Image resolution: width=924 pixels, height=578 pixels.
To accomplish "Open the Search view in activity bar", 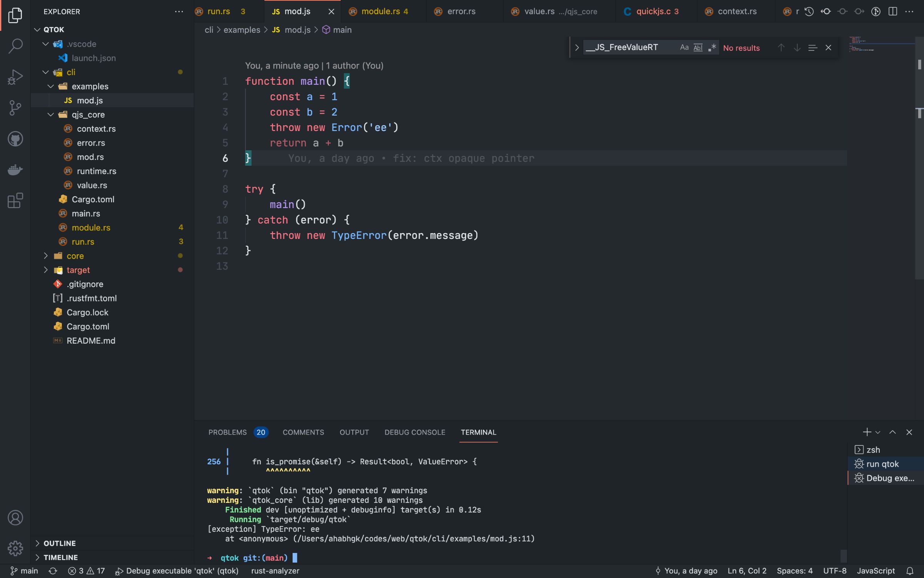I will 15,46.
